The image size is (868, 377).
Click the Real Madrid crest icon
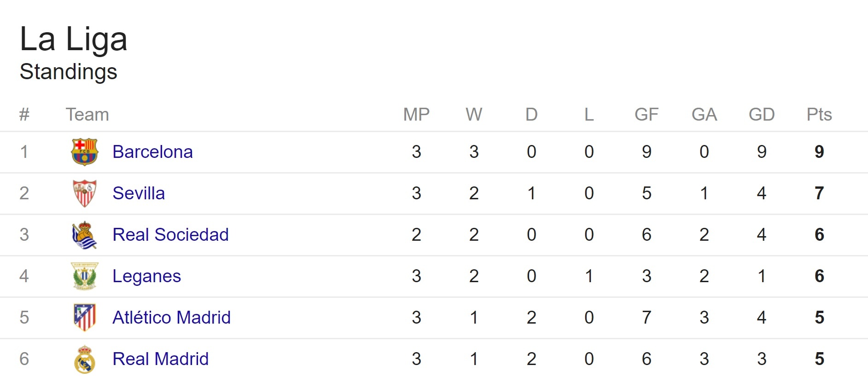pos(85,359)
